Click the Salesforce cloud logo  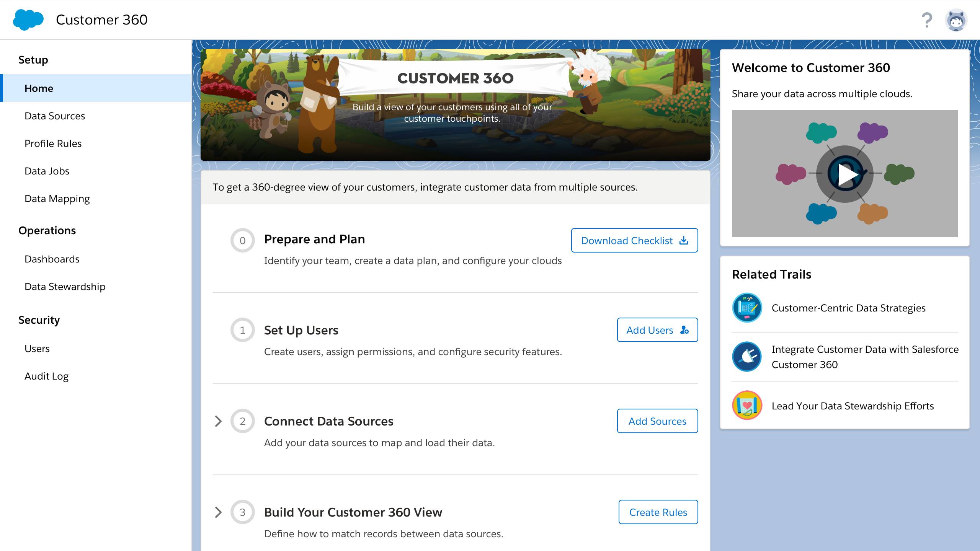click(28, 20)
